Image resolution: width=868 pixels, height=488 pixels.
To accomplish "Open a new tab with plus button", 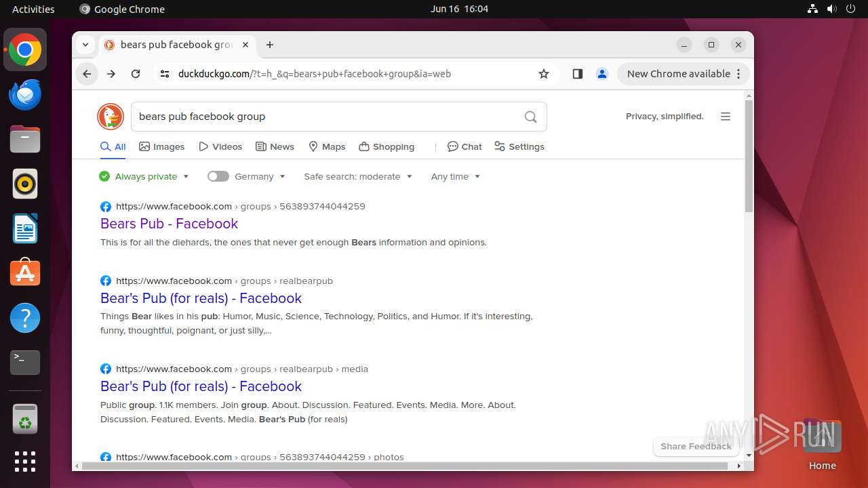I will pos(270,45).
